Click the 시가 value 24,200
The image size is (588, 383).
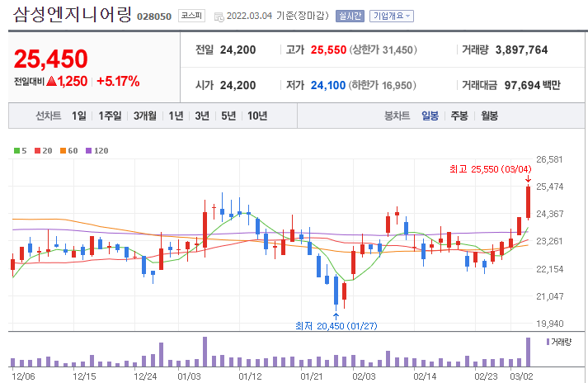pos(238,85)
